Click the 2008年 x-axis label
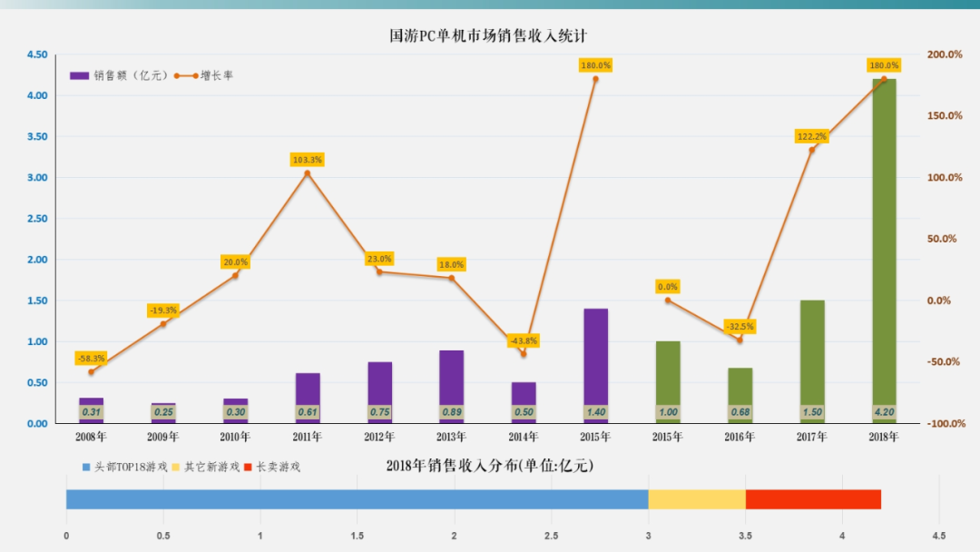 pos(92,437)
